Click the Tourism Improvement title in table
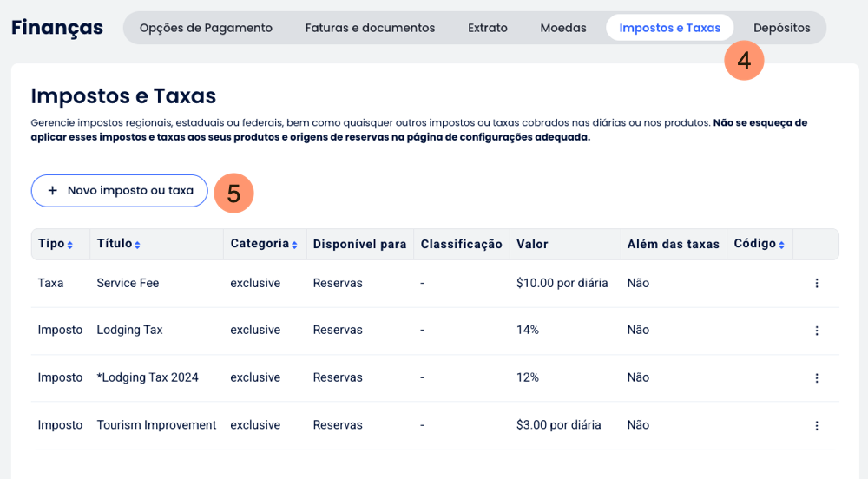The width and height of the screenshot is (868, 479). tap(156, 425)
